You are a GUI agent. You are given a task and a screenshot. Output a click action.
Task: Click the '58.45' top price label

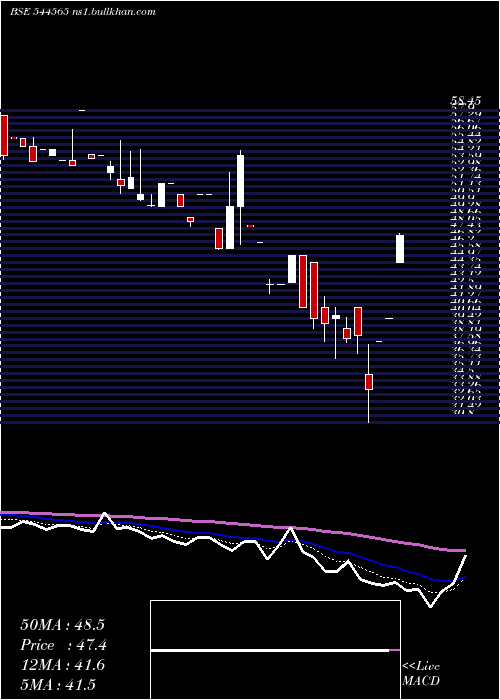coord(465,101)
